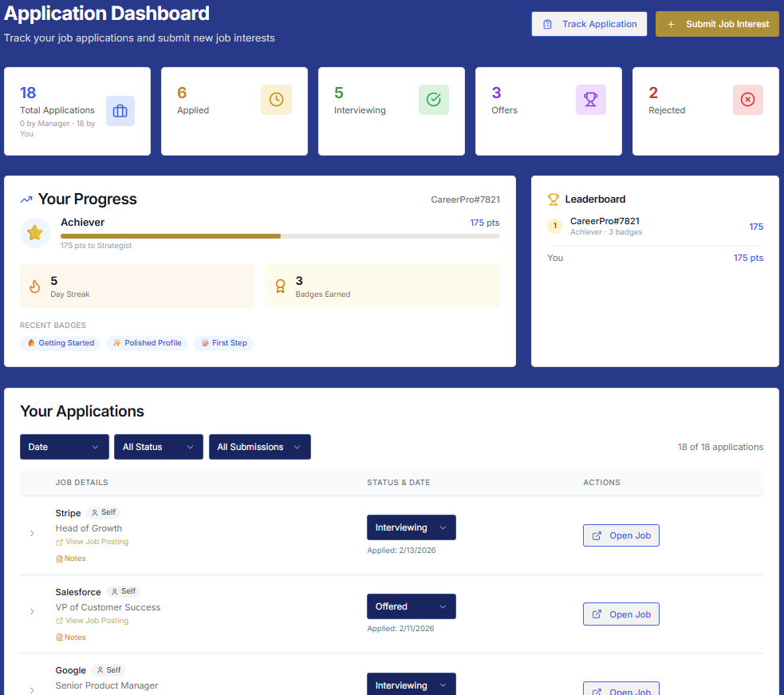Change Google status from Interviewing

(412, 685)
